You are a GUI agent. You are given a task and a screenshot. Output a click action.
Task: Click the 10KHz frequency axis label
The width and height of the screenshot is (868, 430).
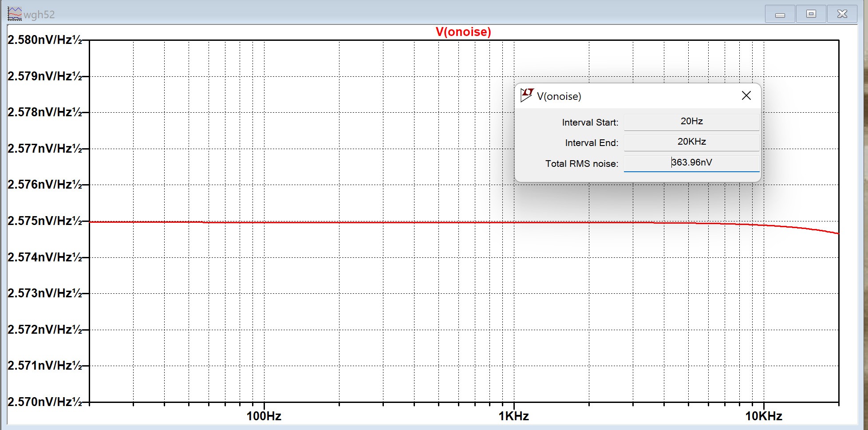(764, 416)
